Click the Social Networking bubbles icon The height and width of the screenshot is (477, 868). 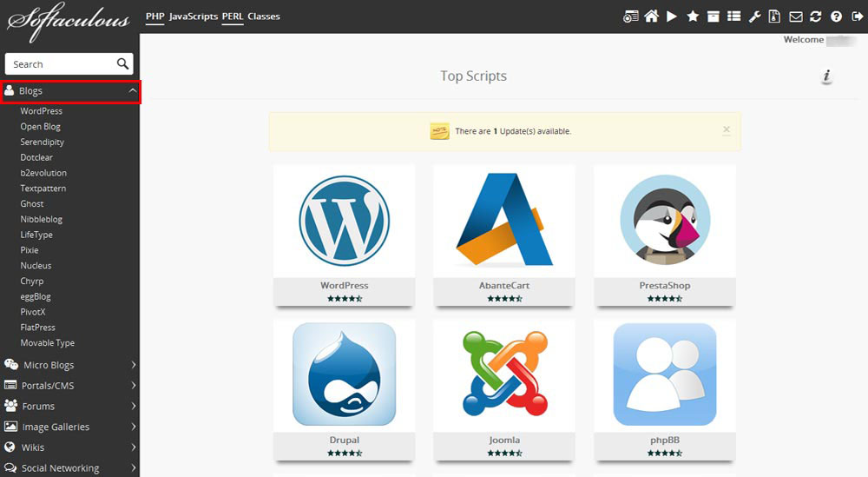(10, 467)
